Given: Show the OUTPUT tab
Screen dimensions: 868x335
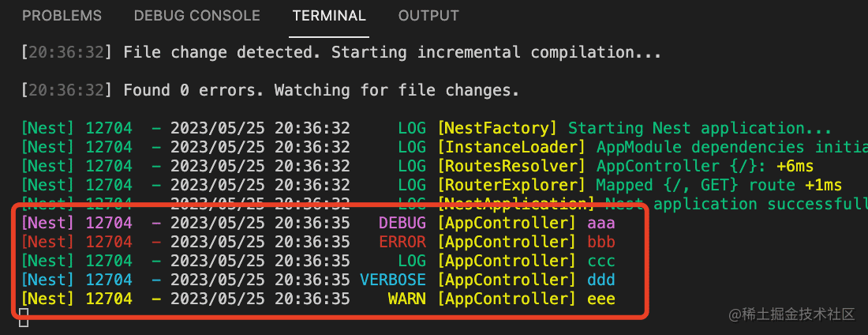Looking at the screenshot, I should [x=428, y=16].
